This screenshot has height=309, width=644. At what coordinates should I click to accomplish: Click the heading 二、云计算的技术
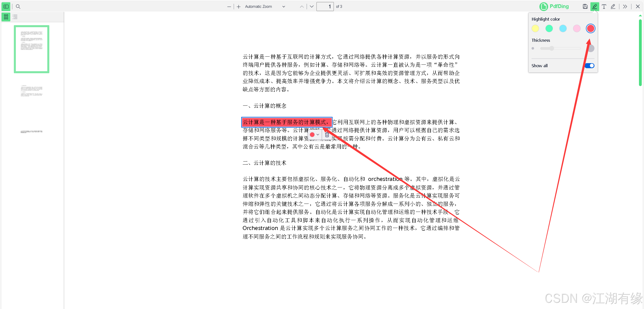click(264, 163)
